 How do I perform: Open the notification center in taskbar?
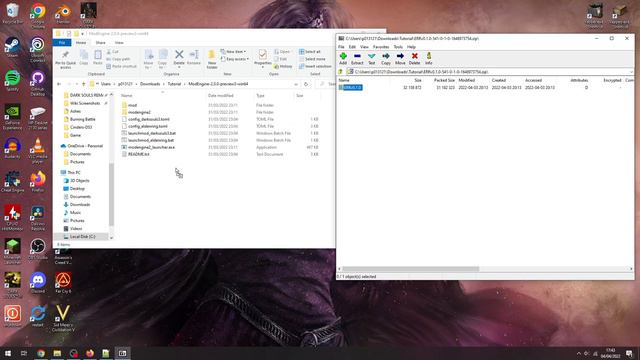(629, 353)
